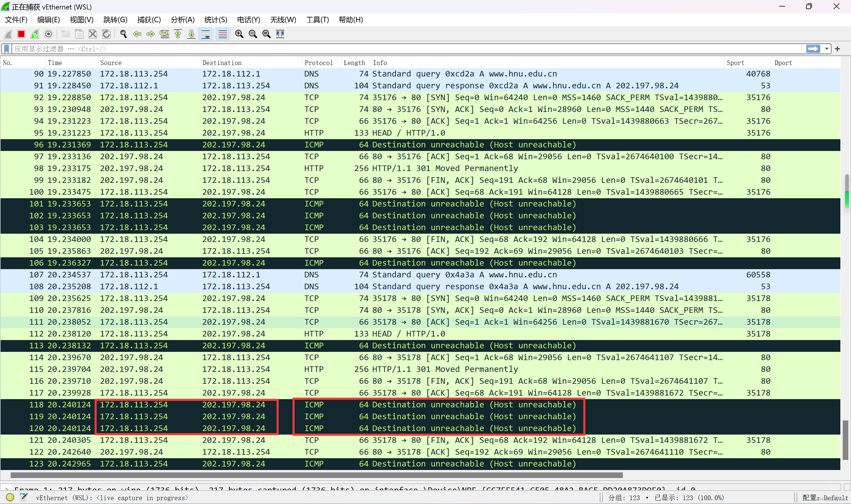Viewport: 851px width, 504px height.
Task: Stop the running capture with red square
Action: [21, 34]
